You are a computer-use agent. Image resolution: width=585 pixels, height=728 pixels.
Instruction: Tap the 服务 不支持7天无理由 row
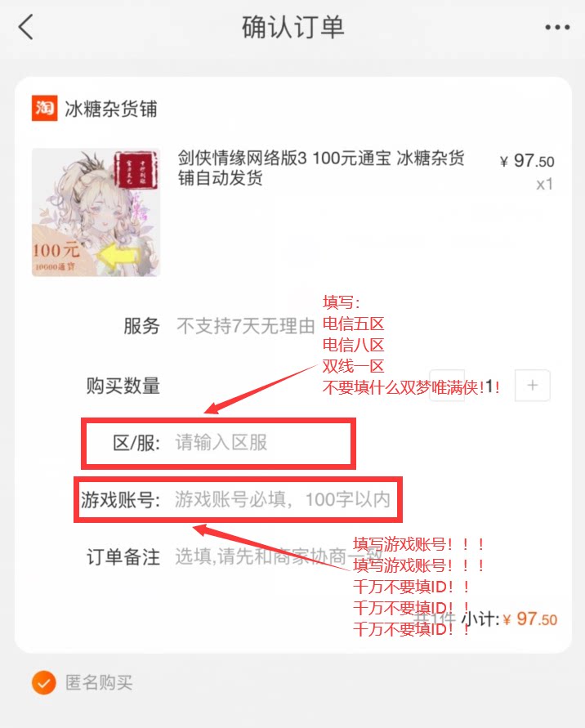pos(219,326)
